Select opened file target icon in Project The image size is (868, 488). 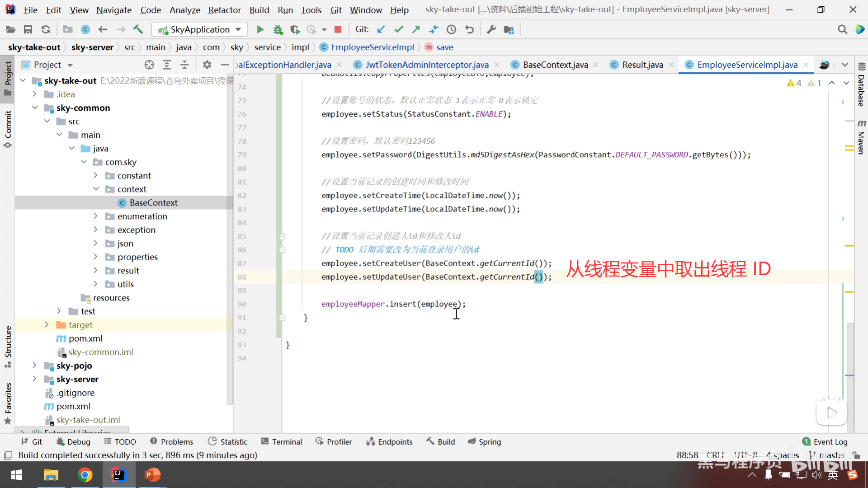click(149, 65)
